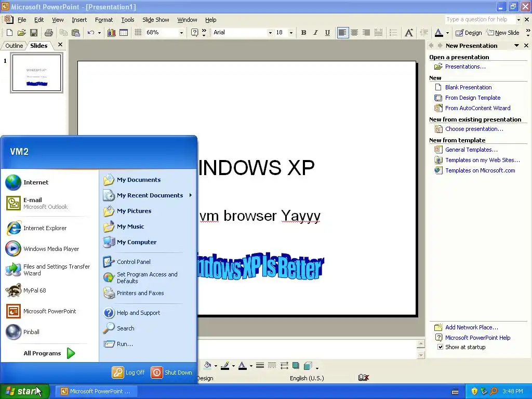
Task: Set Align Right text alignment
Action: coord(366,33)
